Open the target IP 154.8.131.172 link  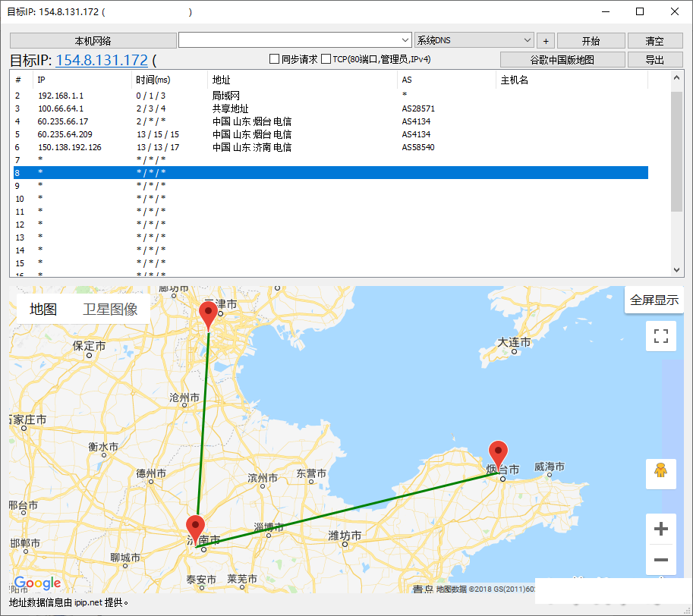pos(102,60)
